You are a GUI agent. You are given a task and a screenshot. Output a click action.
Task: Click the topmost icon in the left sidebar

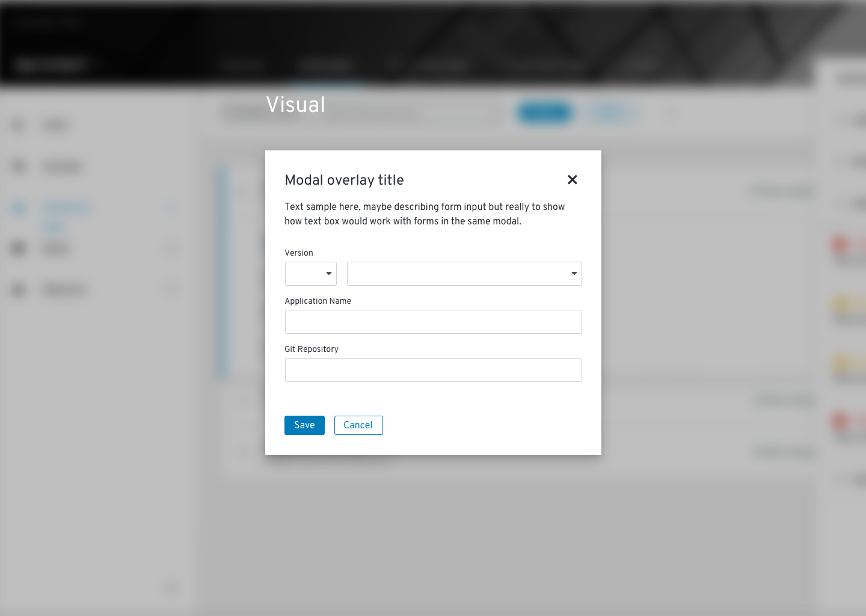pos(18,125)
